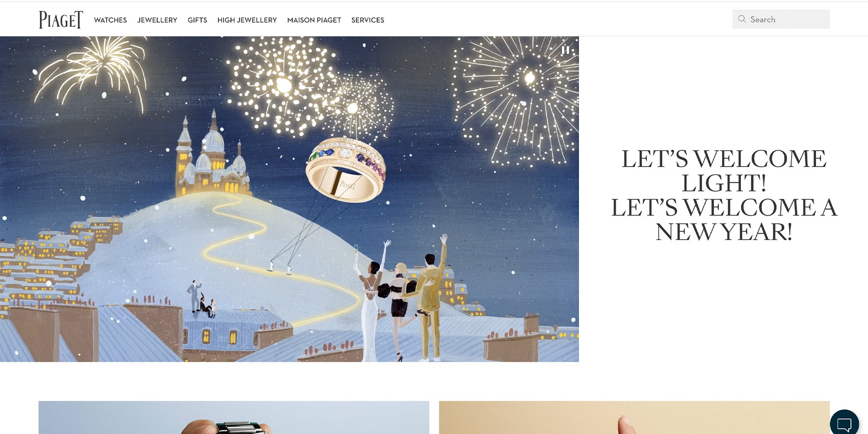Open the Services menu
This screenshot has width=868, height=434.
click(x=368, y=20)
